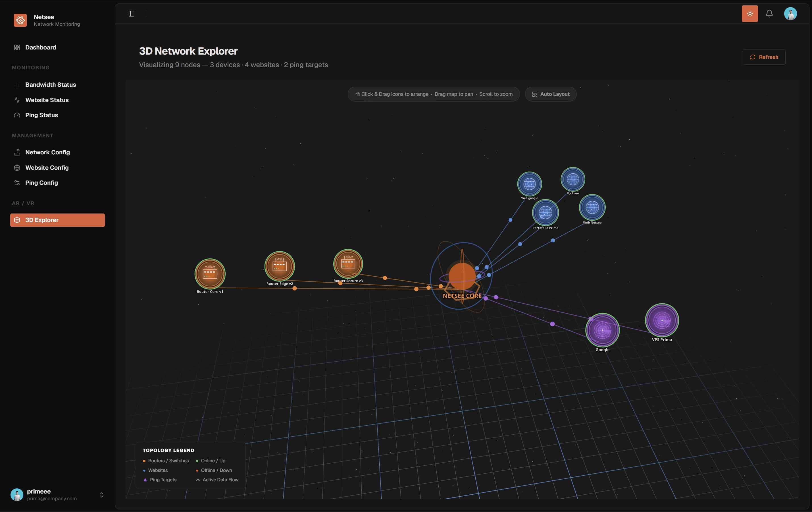Screen dimensions: 812x512
Task: Select Web google website node
Action: point(529,184)
